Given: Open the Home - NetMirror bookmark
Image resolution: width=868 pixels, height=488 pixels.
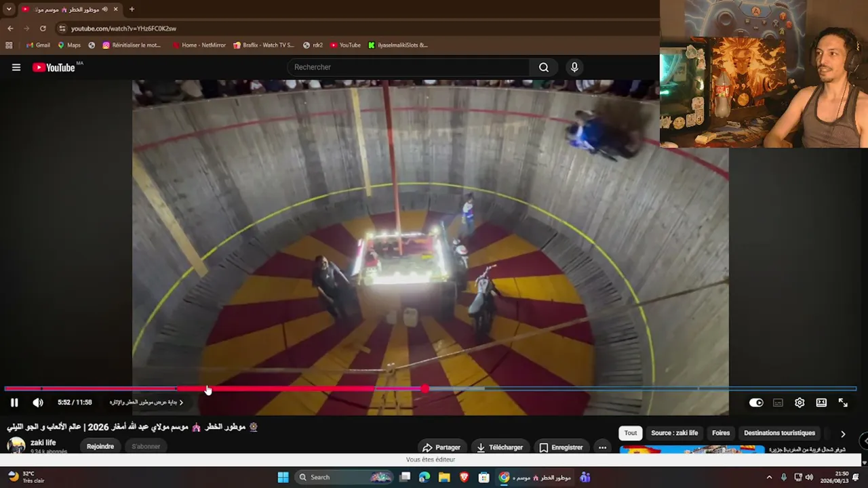Looking at the screenshot, I should 199,45.
